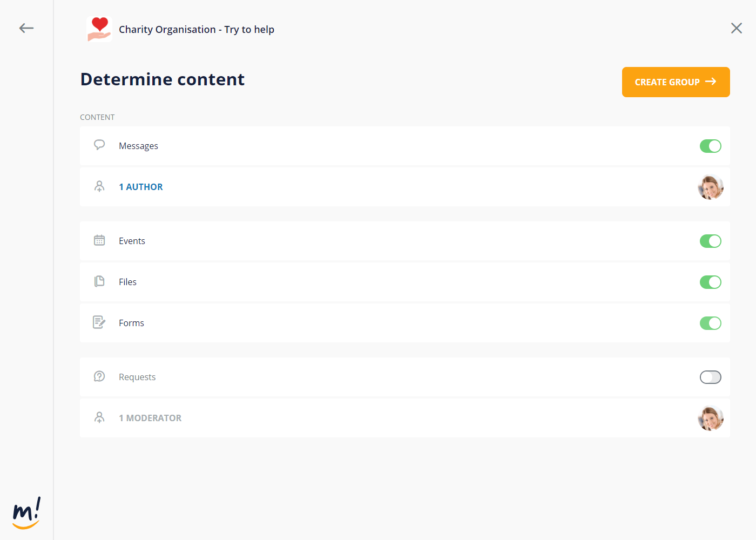Click the Forms edit icon
This screenshot has width=756, height=540.
99,322
